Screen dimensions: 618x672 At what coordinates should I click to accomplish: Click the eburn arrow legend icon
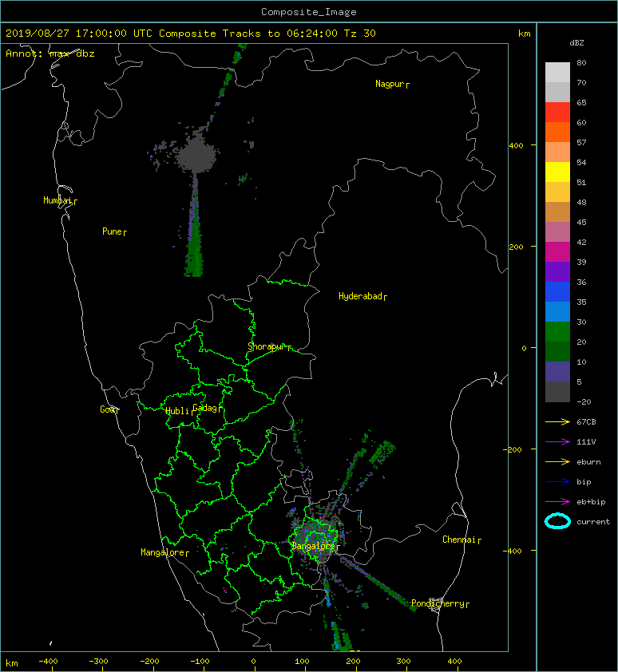[557, 461]
